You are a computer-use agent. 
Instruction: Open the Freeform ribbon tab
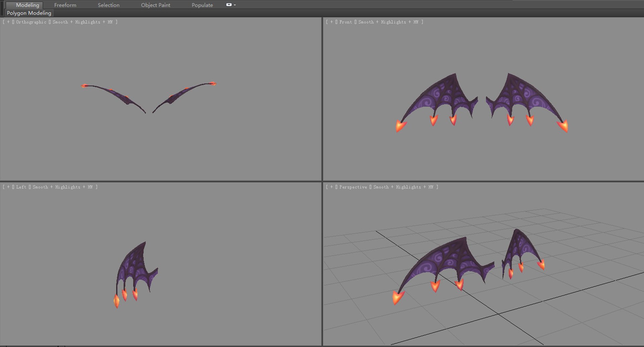[x=65, y=5]
